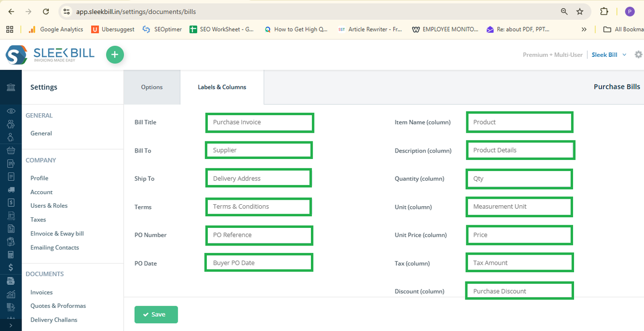Open Delivery Challans settings
This screenshot has height=331, width=644.
[x=54, y=320]
